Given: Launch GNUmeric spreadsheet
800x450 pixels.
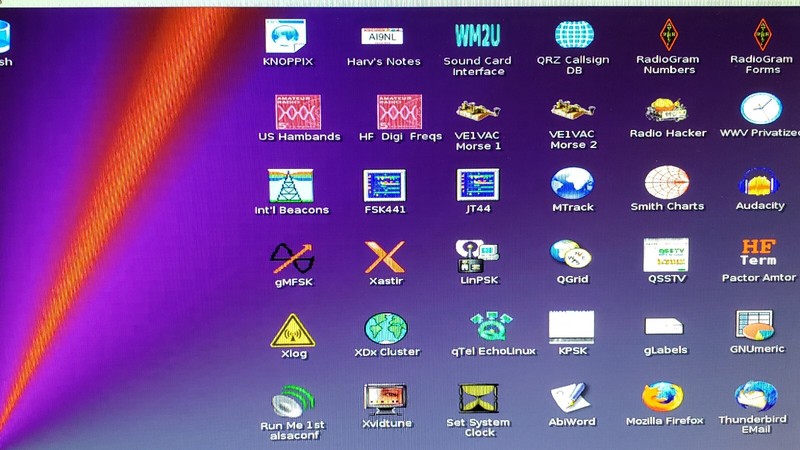Looking at the screenshot, I should [x=755, y=325].
